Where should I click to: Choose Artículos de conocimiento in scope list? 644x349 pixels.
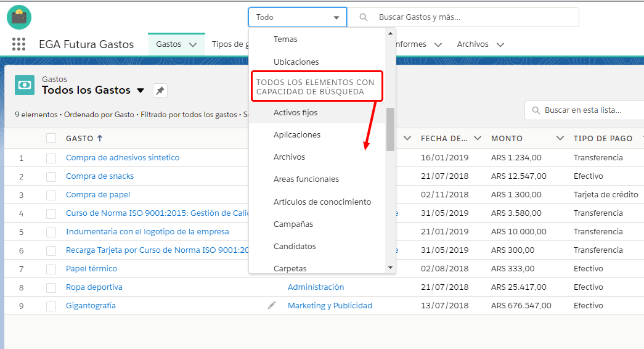coord(317,202)
